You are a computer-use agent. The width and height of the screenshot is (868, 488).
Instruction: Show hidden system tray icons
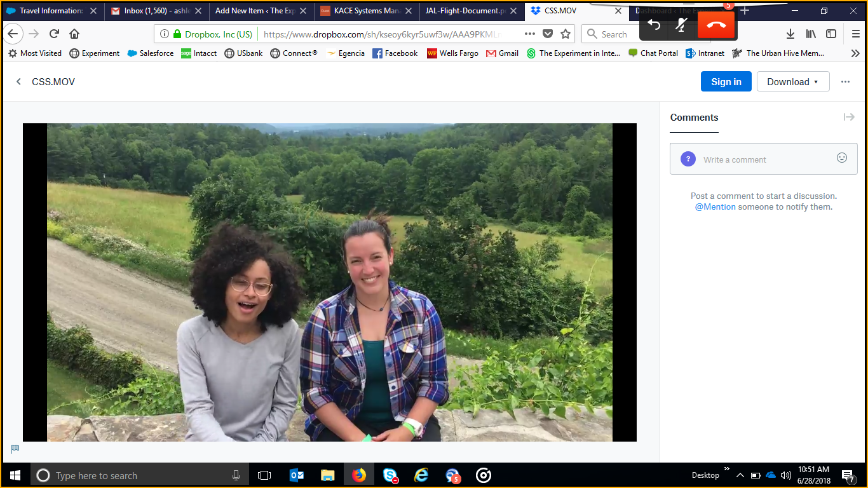[740, 475]
